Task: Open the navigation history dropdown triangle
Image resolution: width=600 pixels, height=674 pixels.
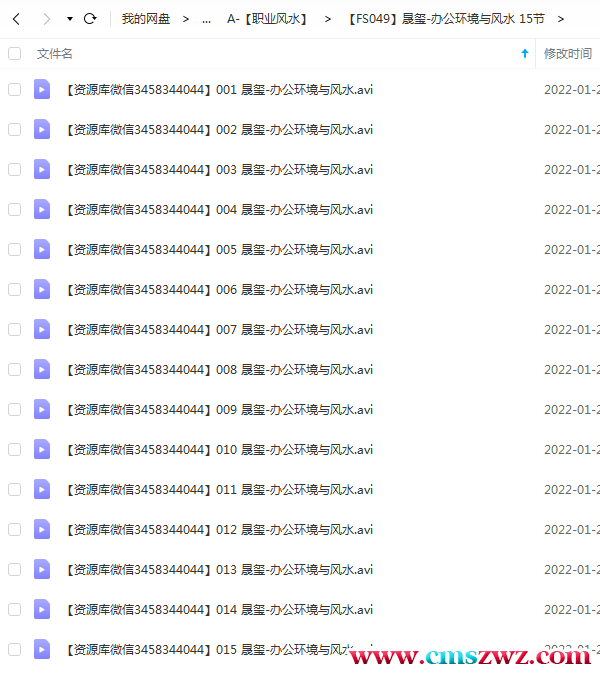Action: [x=70, y=19]
